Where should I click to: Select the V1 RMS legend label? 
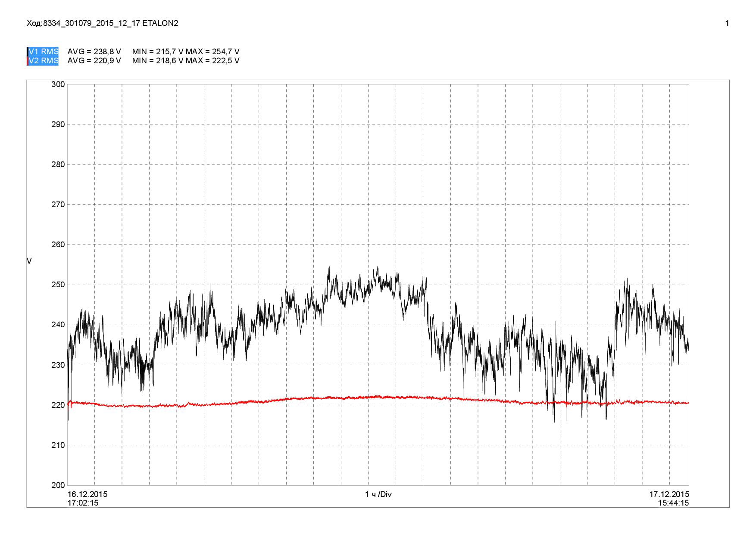(44, 52)
